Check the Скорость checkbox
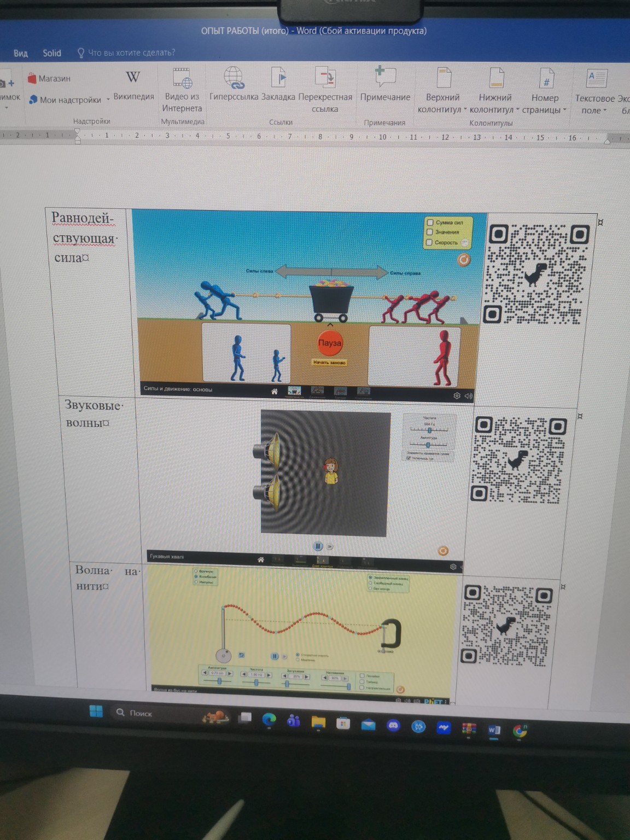This screenshot has width=630, height=840. click(429, 242)
